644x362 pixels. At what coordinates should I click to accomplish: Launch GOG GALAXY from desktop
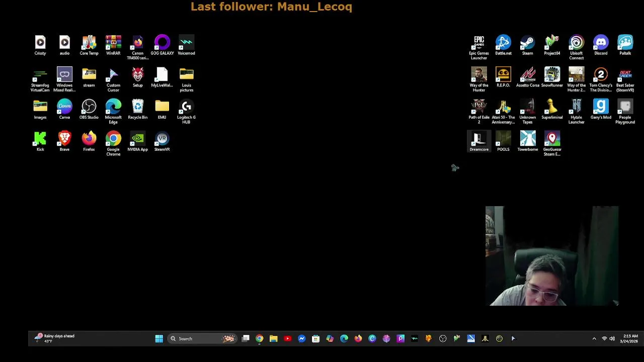[x=162, y=45]
